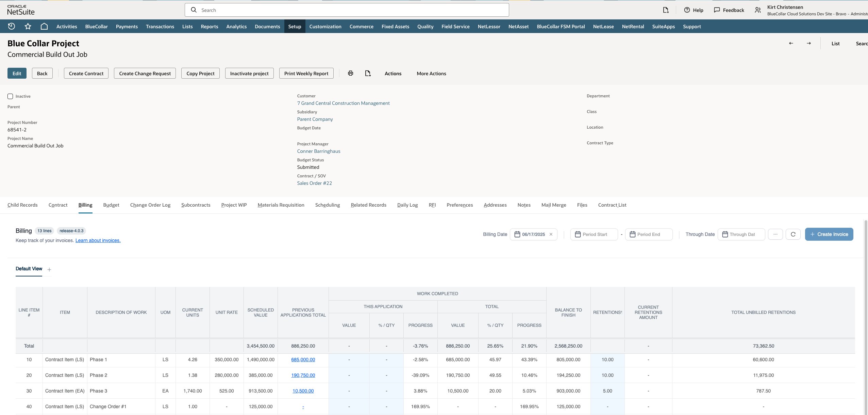Open the Actions dropdown menu
The width and height of the screenshot is (868, 415).
[x=393, y=74]
